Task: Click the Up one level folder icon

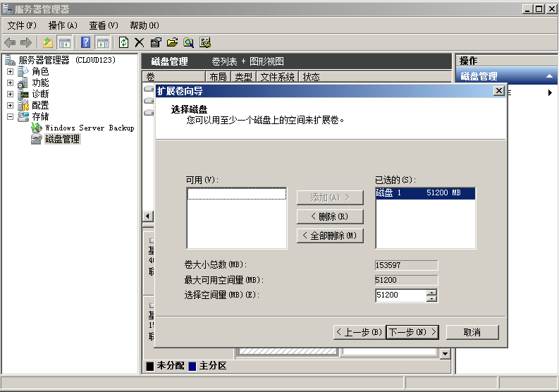Action: tap(48, 42)
